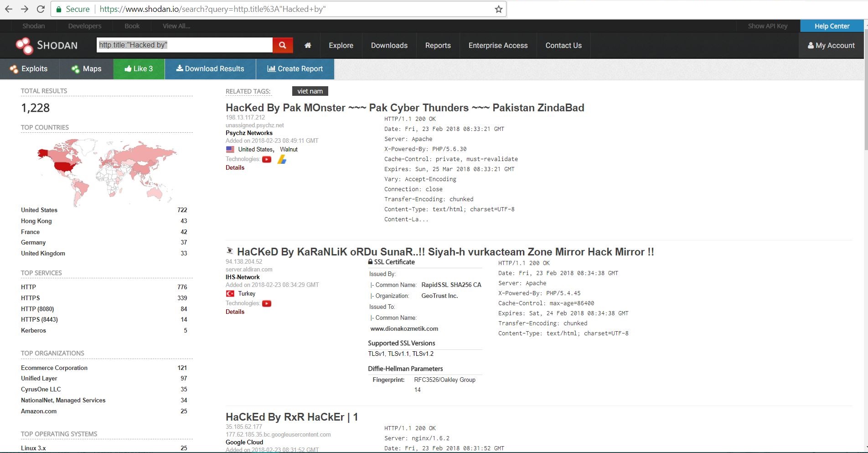
Task: Click the browser forward arrow
Action: coord(25,9)
